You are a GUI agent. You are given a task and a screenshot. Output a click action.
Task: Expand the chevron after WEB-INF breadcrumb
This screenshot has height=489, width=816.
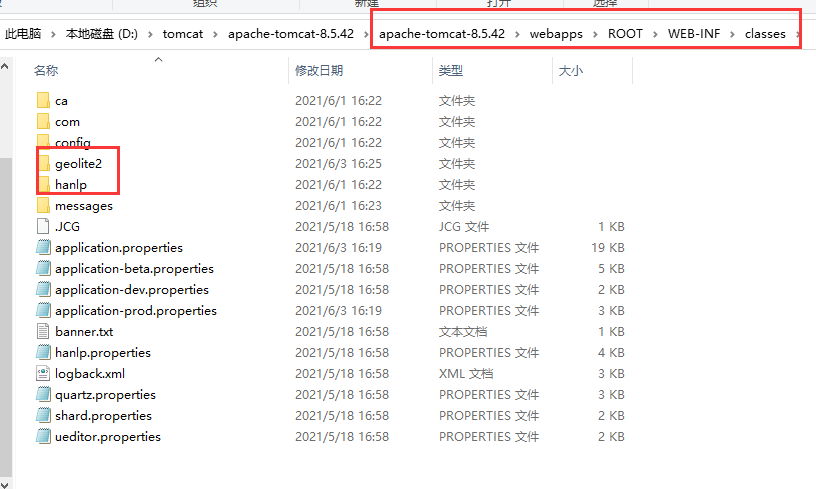(732, 34)
